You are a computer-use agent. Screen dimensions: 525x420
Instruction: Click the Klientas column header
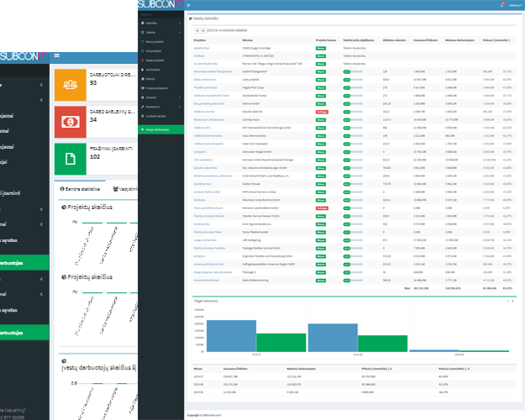coord(248,40)
